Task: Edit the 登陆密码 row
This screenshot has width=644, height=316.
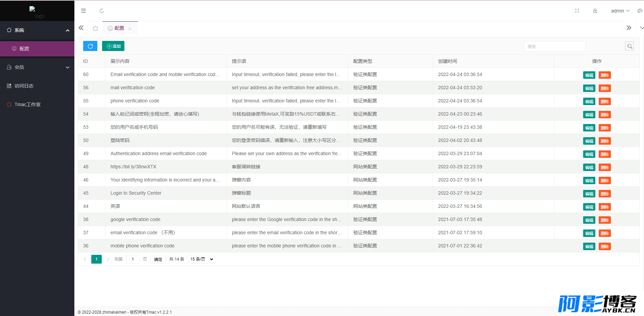Action: click(589, 141)
